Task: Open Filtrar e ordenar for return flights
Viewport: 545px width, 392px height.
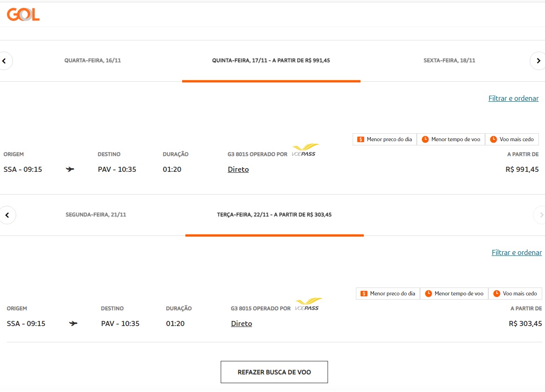Action: coord(517,253)
